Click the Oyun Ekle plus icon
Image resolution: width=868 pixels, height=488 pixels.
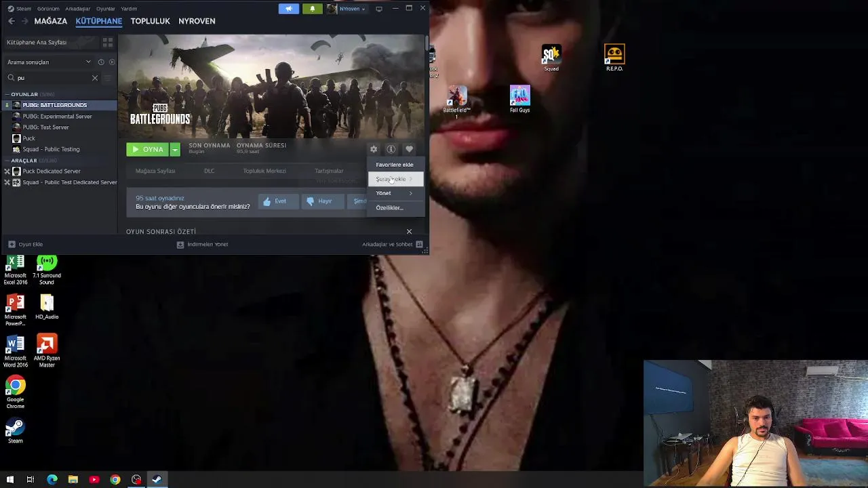12,244
